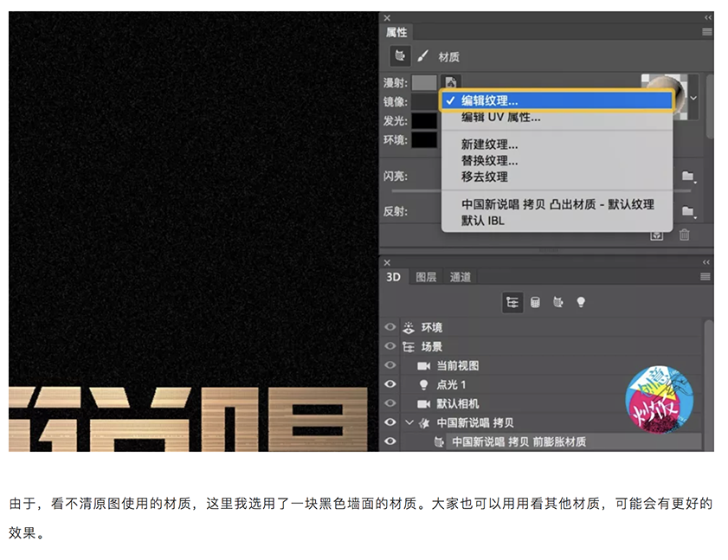Image resolution: width=728 pixels, height=560 pixels.
Task: Click the material icon beside 前膨胀材质
Action: tap(439, 442)
